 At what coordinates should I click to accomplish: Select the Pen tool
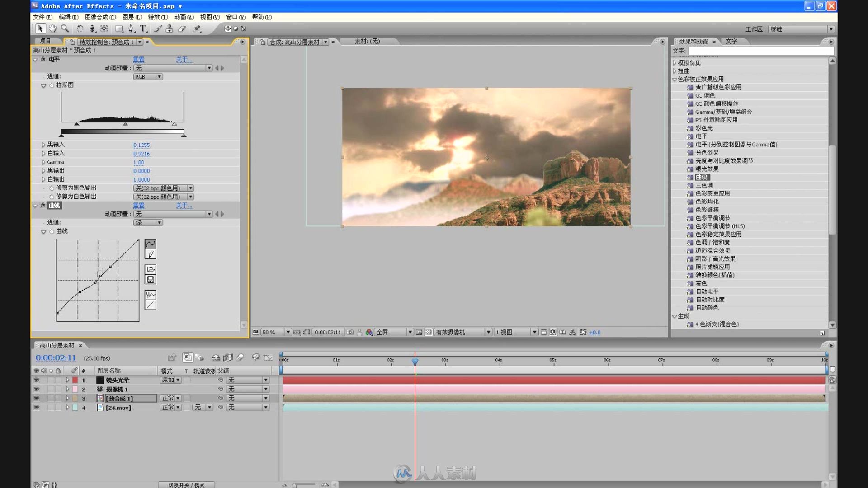(x=131, y=28)
